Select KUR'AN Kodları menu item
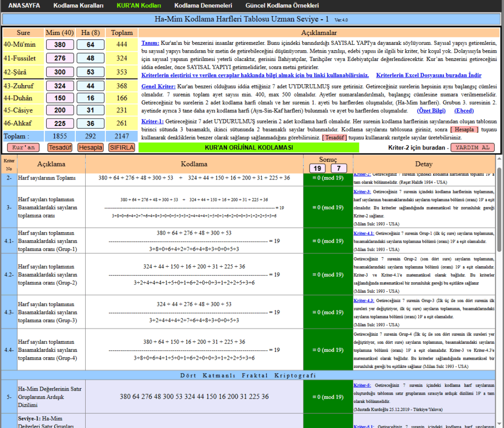 139,6
